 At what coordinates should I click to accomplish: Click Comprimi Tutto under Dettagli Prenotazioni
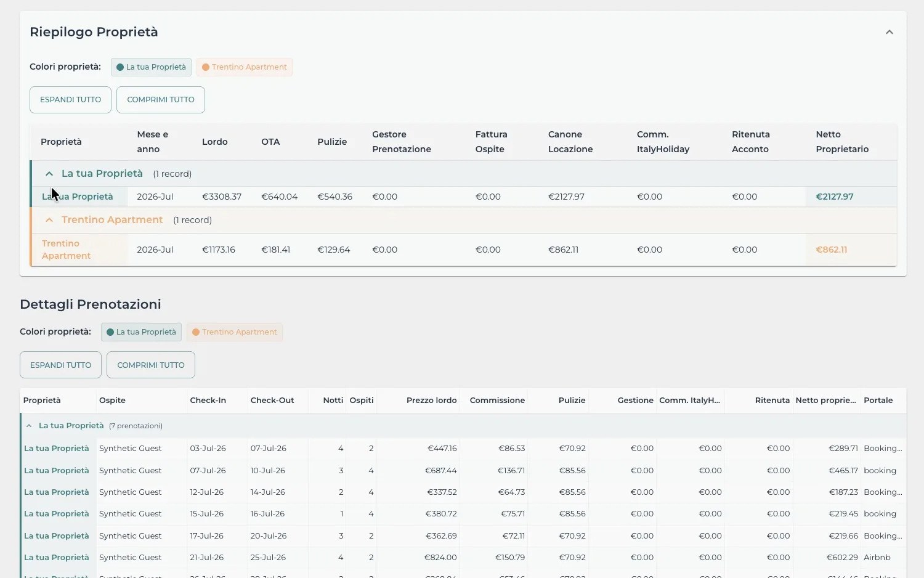pyautogui.click(x=151, y=365)
